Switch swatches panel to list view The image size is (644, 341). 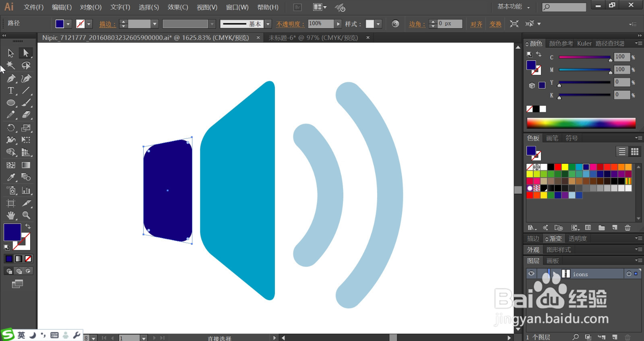[622, 151]
